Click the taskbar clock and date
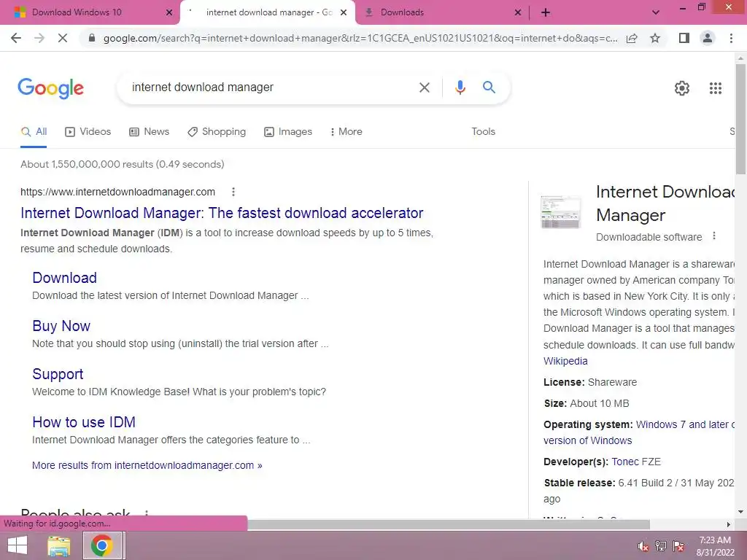 coord(715,546)
